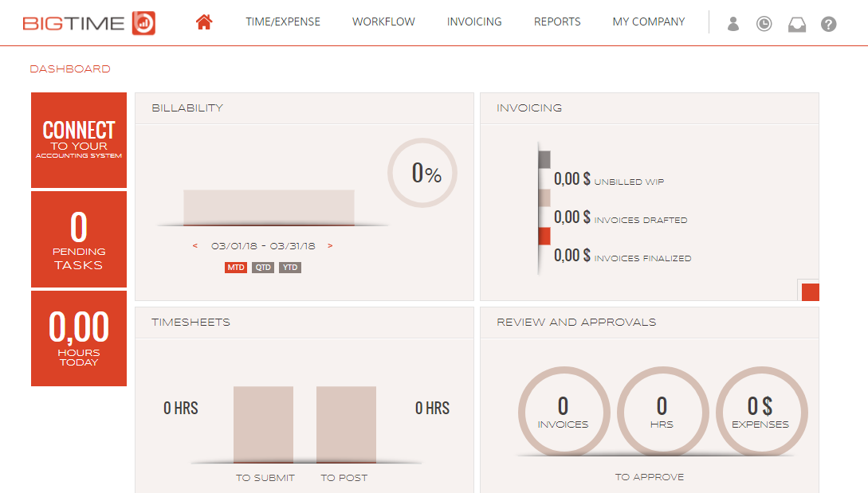The width and height of the screenshot is (868, 493).
Task: Go to the Home dashboard icon
Action: point(204,22)
